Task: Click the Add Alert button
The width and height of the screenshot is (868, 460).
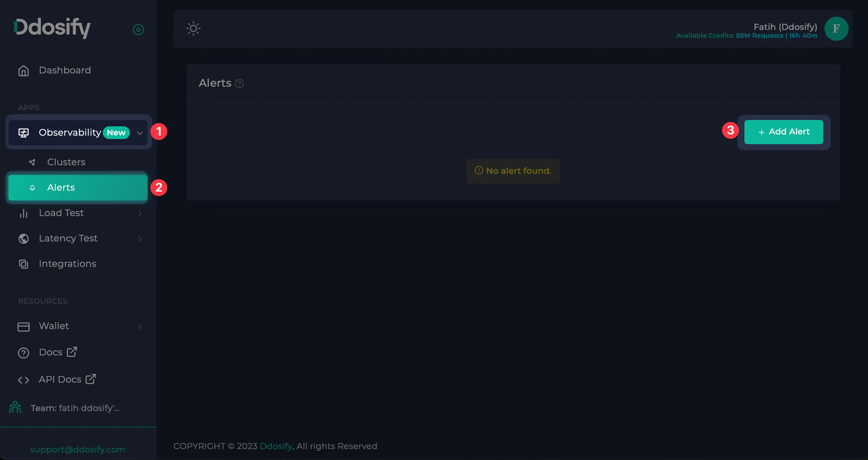Action: [x=783, y=132]
